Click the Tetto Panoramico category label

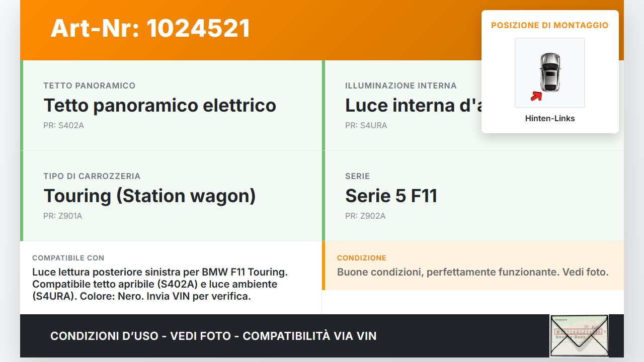click(90, 86)
